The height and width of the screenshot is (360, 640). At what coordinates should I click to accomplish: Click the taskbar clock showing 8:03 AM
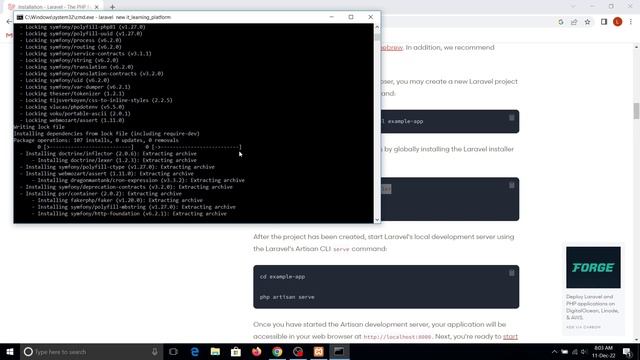click(604, 351)
